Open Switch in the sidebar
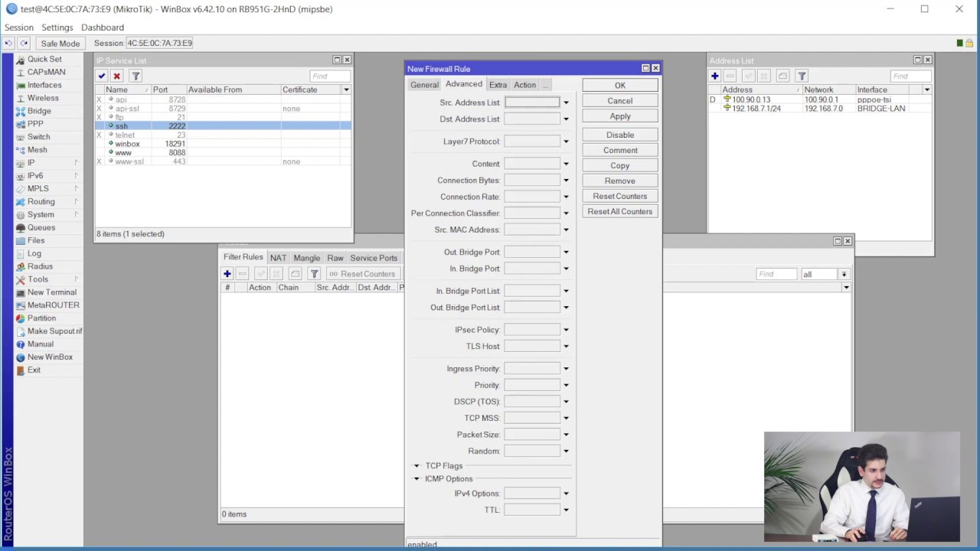 point(38,137)
